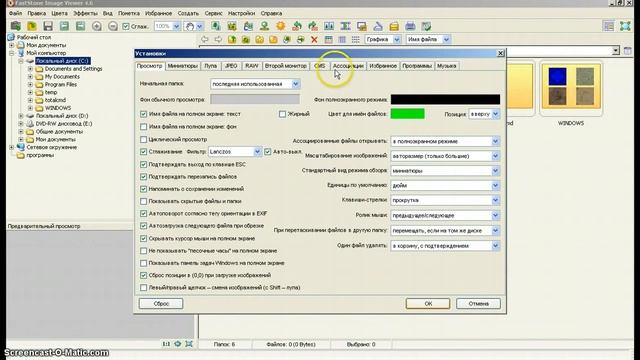This screenshot has width=640, height=360.
Task: Open the Настройки menu
Action: (241, 13)
